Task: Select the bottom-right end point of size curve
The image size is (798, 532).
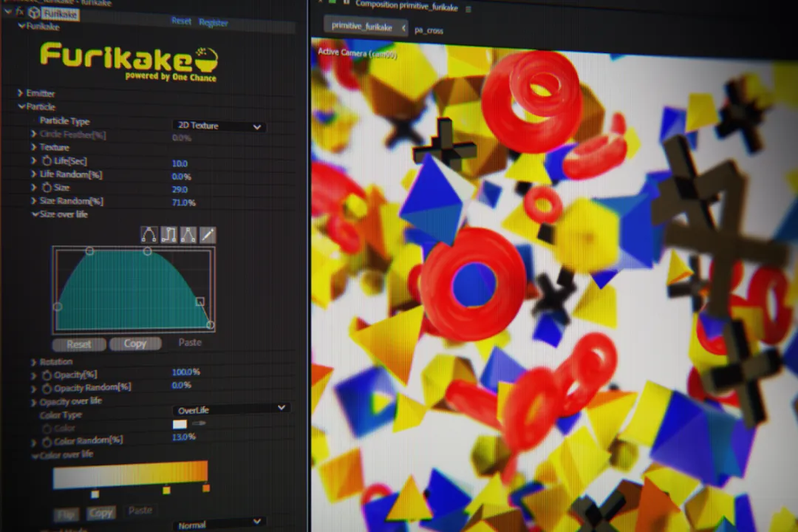Action: (210, 325)
